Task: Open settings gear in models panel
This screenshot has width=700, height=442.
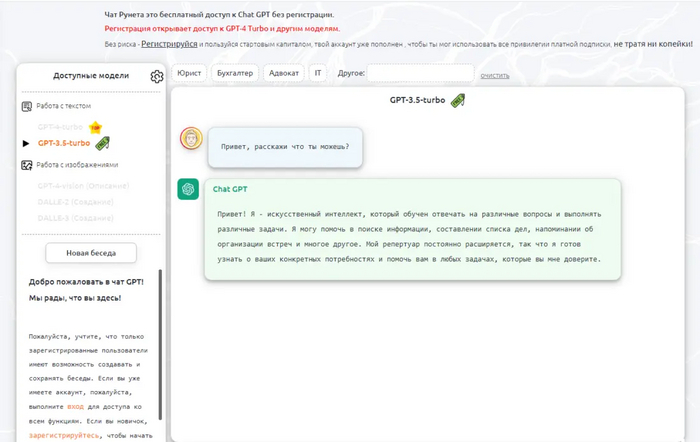Action: [157, 76]
